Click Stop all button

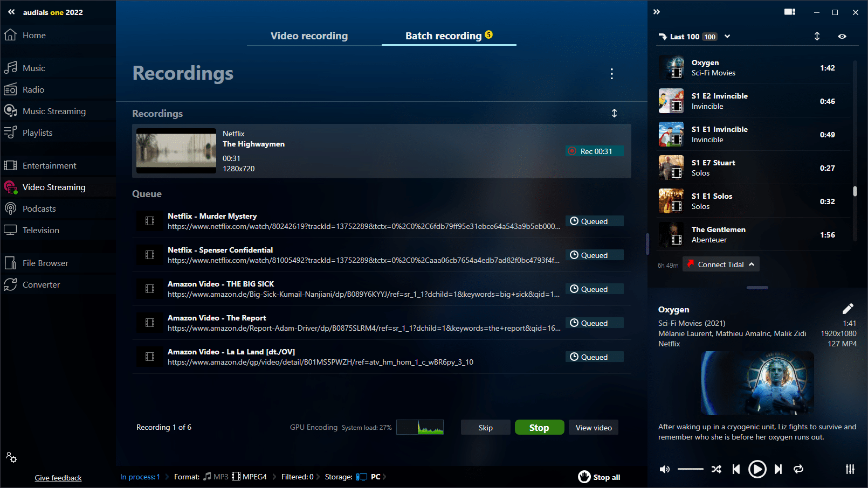pyautogui.click(x=600, y=477)
